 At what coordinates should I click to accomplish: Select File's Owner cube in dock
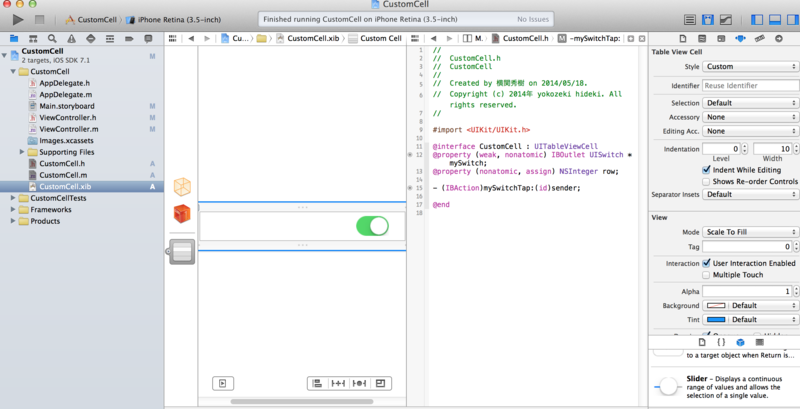[x=182, y=187]
